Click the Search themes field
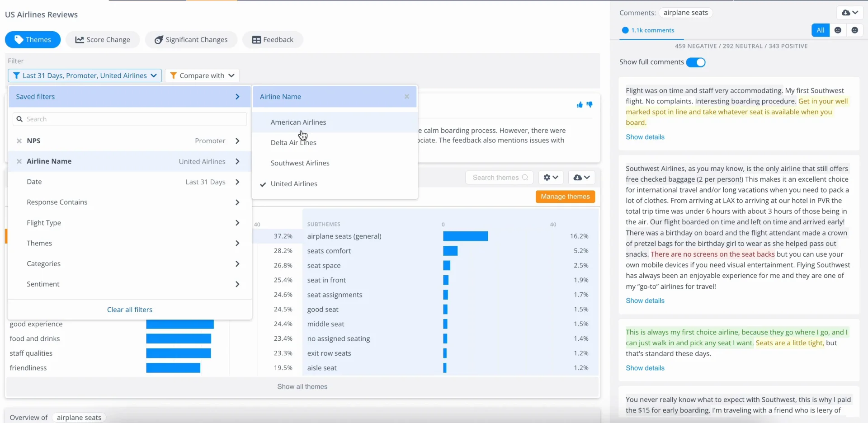Screen dimensions: 868x423 pos(499,178)
